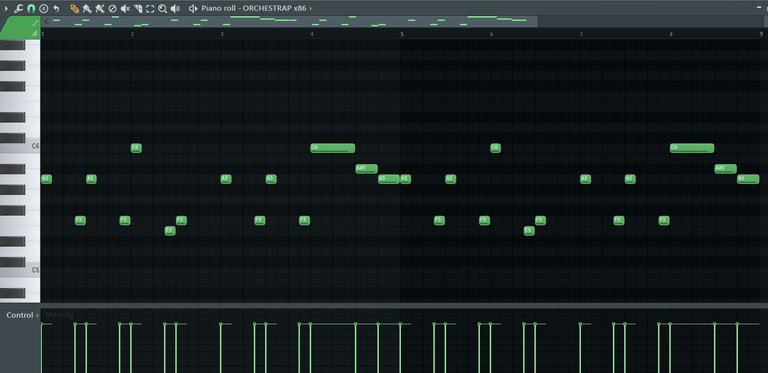768x373 pixels.
Task: Select the Delete tool
Action: click(112, 8)
